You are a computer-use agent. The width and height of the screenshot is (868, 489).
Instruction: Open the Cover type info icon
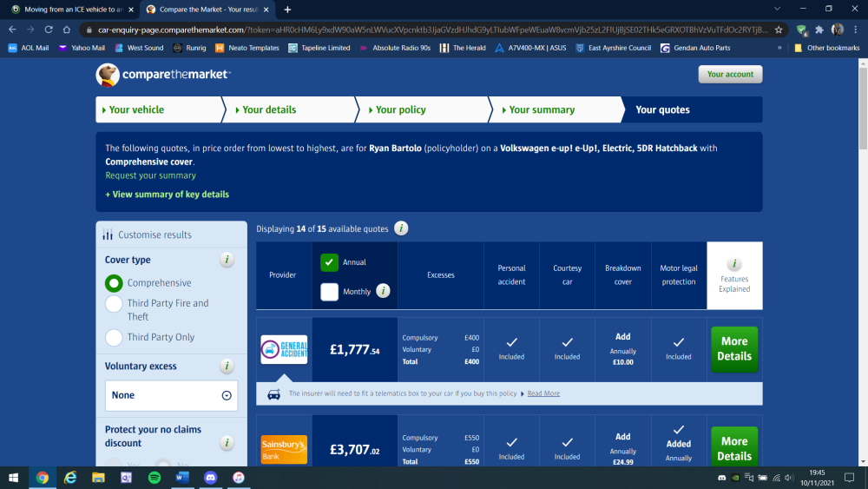[x=227, y=259]
